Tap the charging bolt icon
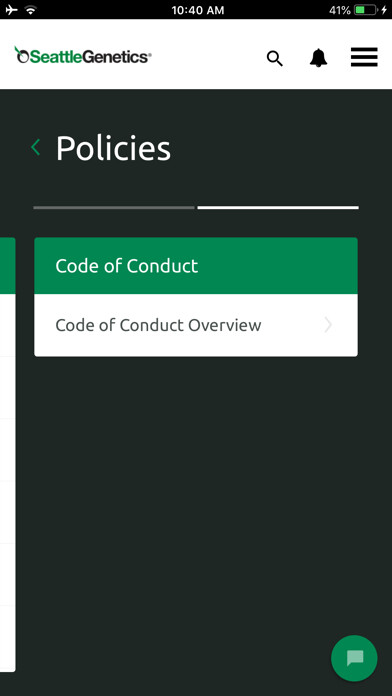 [384, 10]
